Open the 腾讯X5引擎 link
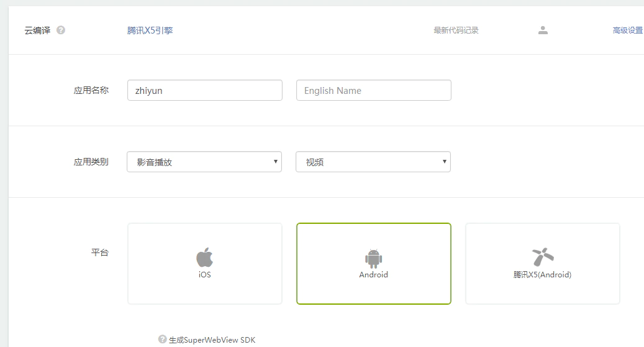The image size is (644, 347). [150, 30]
